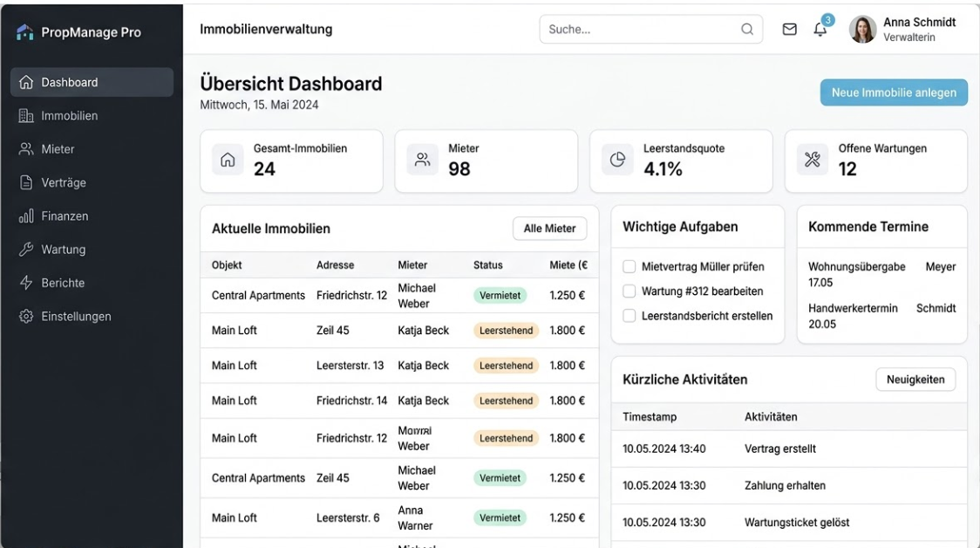
Task: Click the pie chart icon for Leerstandsquote
Action: coord(617,160)
